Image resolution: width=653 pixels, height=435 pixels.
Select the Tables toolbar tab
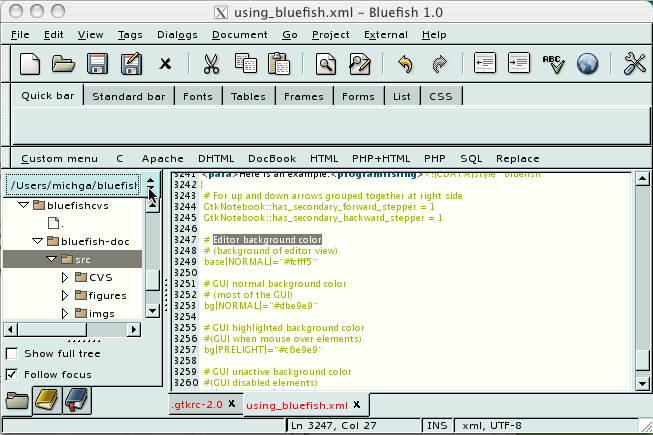(x=248, y=97)
